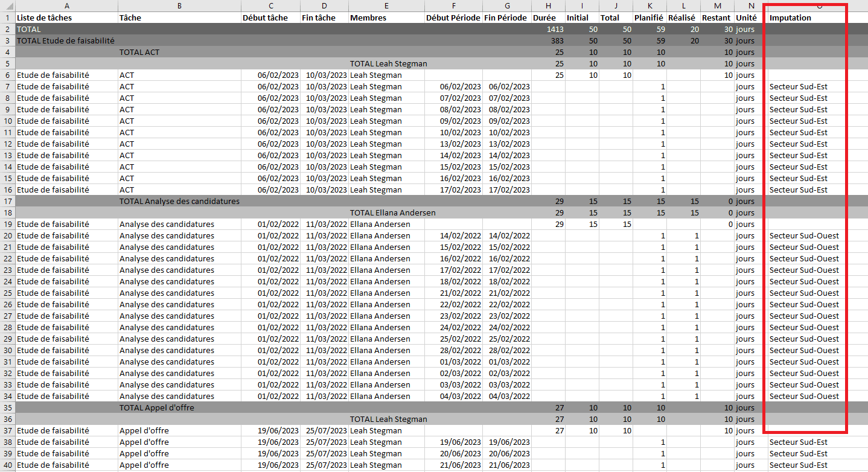Viewport: 868px width, 472px height.
Task: Click Fin Période cell 17/02/2023
Action: pyautogui.click(x=507, y=190)
